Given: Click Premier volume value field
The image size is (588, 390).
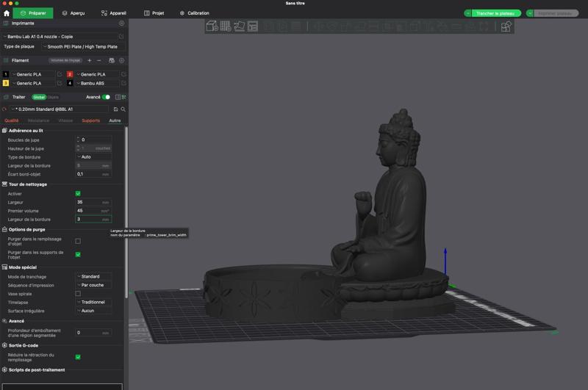Looking at the screenshot, I should [x=94, y=211].
